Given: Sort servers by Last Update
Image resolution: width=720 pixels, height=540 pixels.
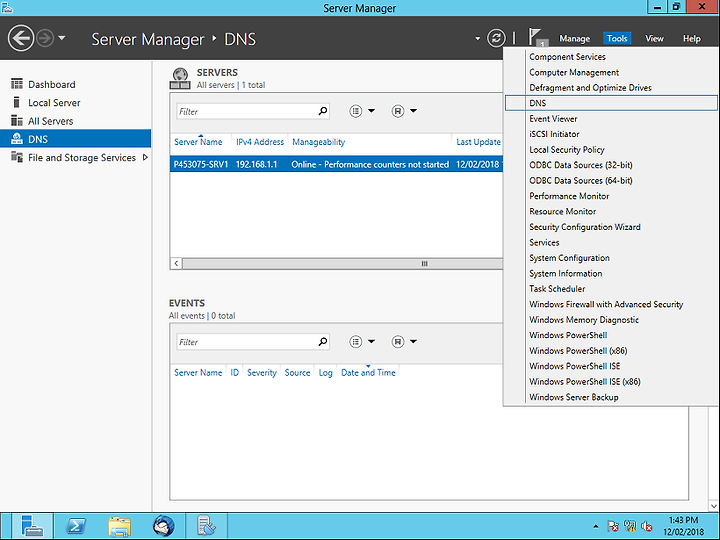Looking at the screenshot, I should coord(478,142).
